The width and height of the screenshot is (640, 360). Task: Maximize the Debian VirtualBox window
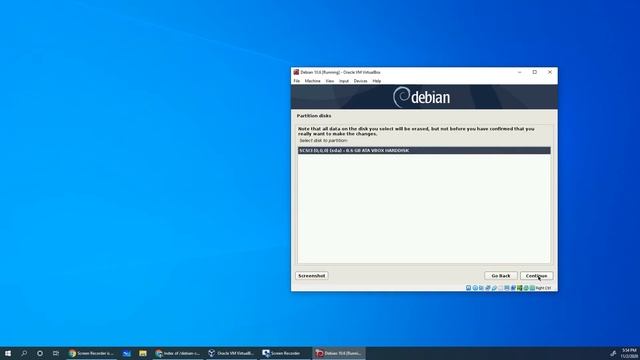click(x=535, y=72)
